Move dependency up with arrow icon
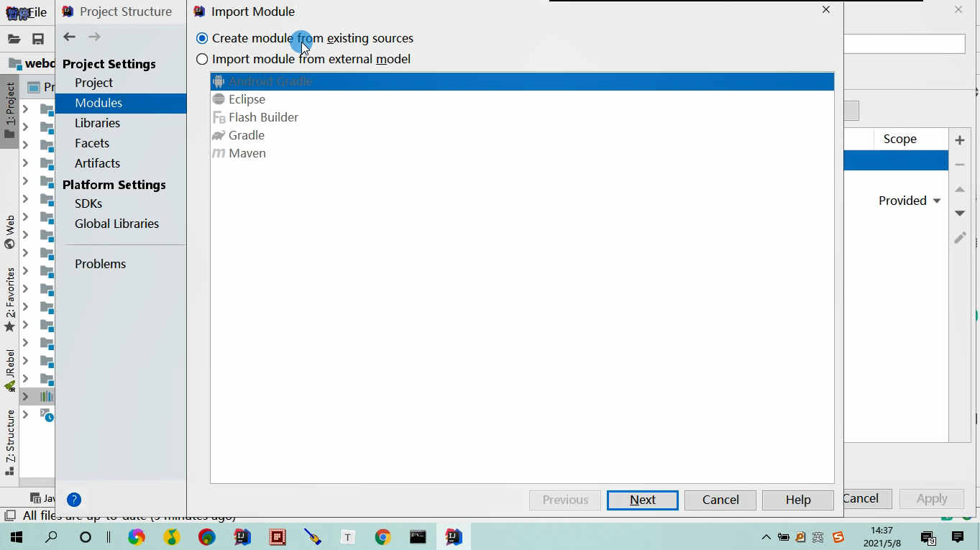Viewport: 980px width, 550px height. point(959,189)
